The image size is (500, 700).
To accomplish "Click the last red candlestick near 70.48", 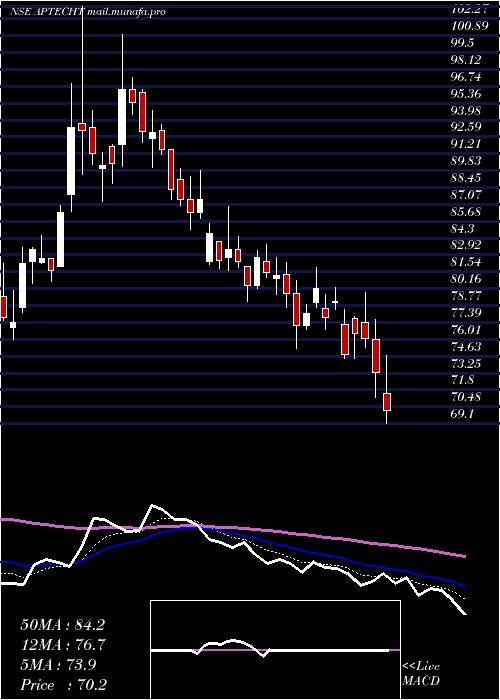I will pyautogui.click(x=387, y=401).
